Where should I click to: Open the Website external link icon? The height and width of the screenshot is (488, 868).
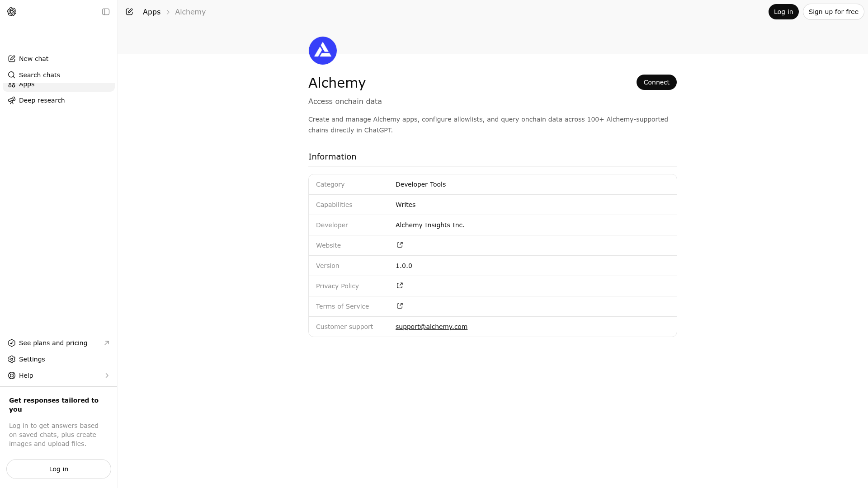400,245
